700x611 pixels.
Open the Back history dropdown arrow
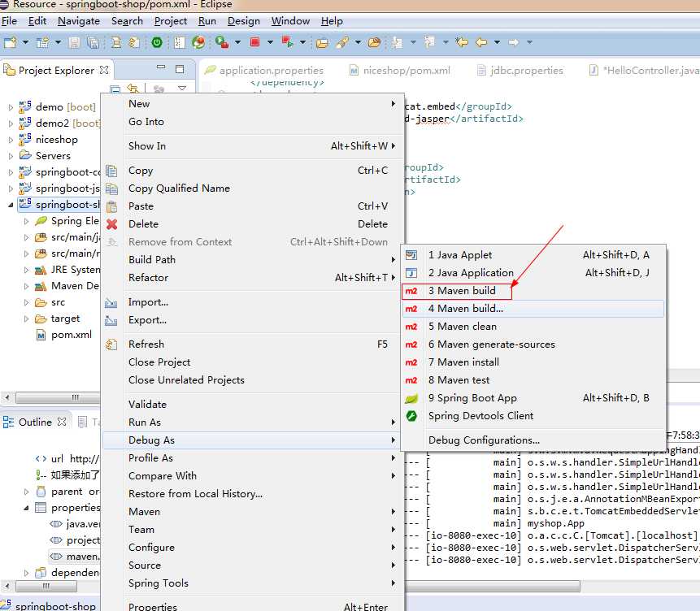pos(497,42)
